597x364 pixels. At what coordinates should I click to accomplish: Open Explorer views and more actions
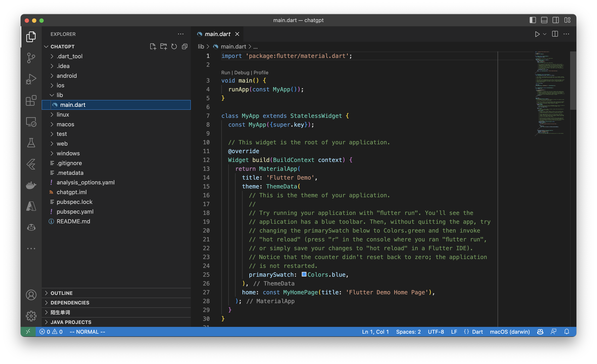(x=181, y=34)
